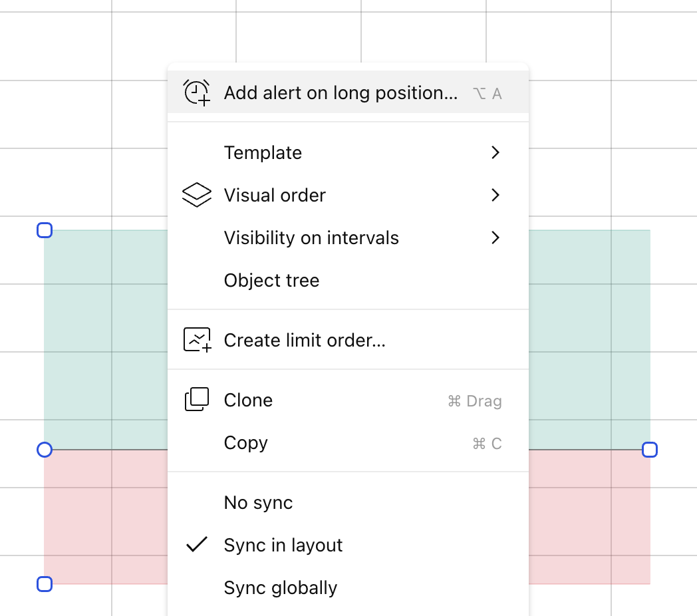Select Add alert on long position

pos(348,92)
